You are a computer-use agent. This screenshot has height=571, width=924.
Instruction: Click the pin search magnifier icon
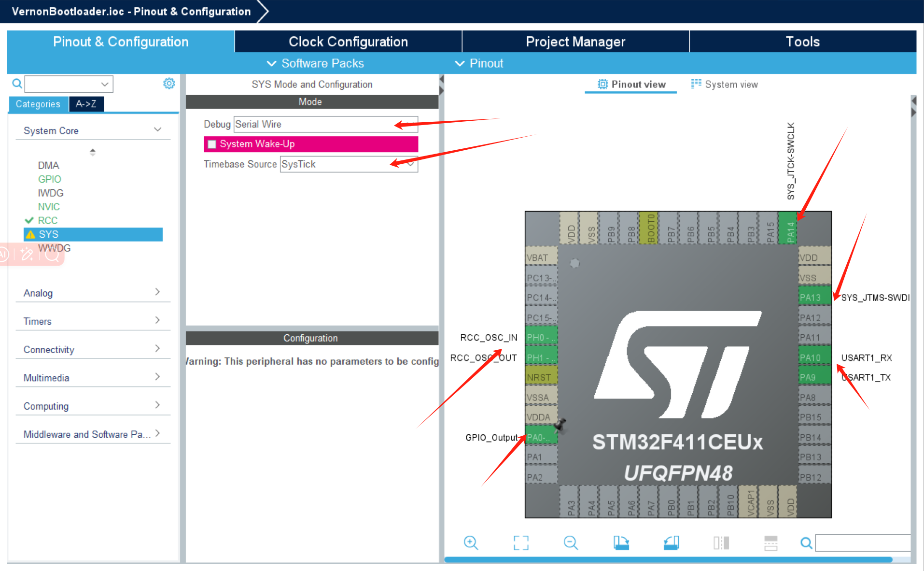tap(806, 543)
